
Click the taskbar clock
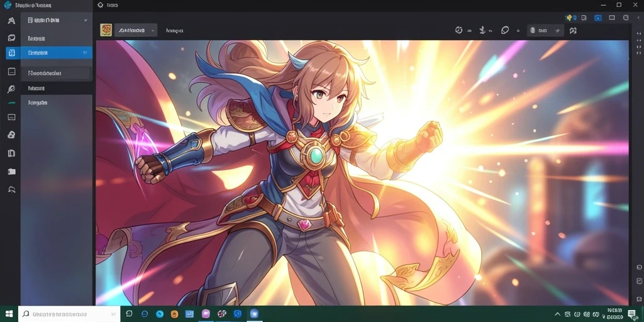coord(614,314)
